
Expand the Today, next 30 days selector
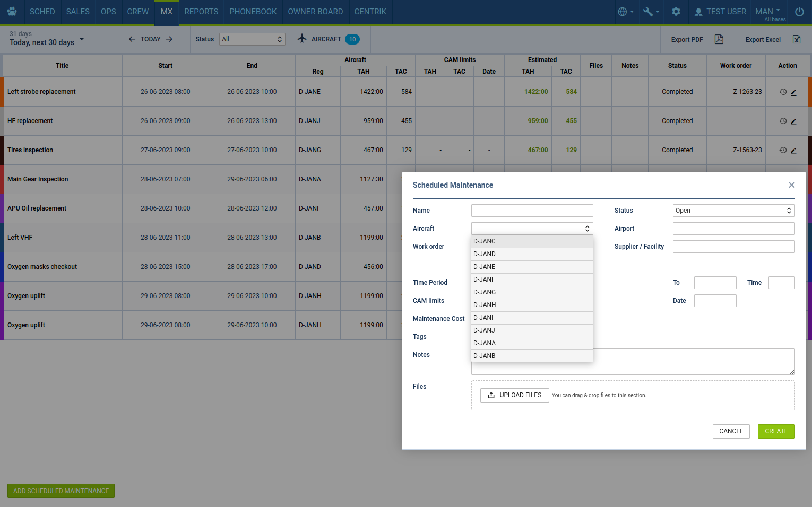[47, 39]
